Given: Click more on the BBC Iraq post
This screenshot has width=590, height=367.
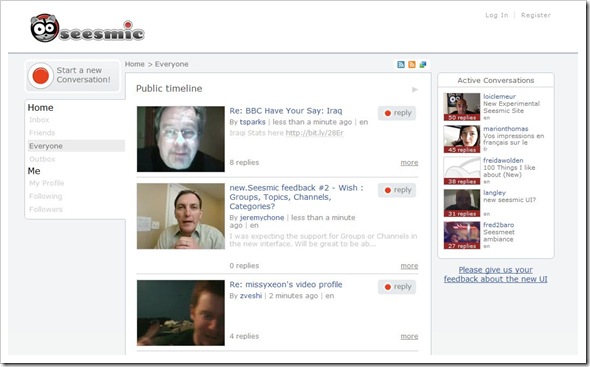Looking at the screenshot, I should [x=409, y=163].
